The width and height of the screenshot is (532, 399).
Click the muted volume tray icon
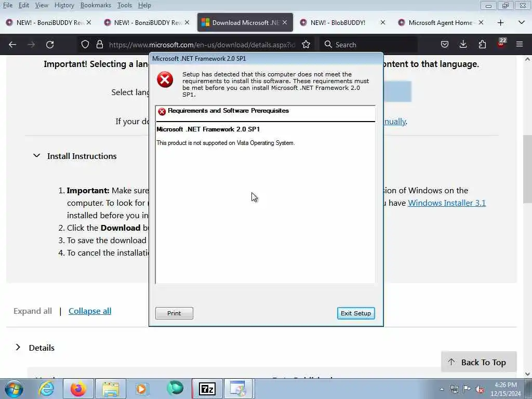(480, 390)
